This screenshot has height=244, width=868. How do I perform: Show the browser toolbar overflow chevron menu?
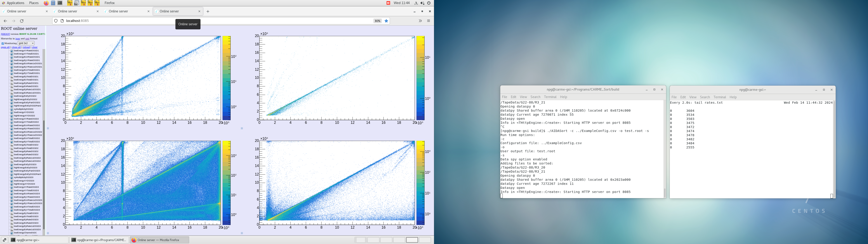tap(420, 21)
